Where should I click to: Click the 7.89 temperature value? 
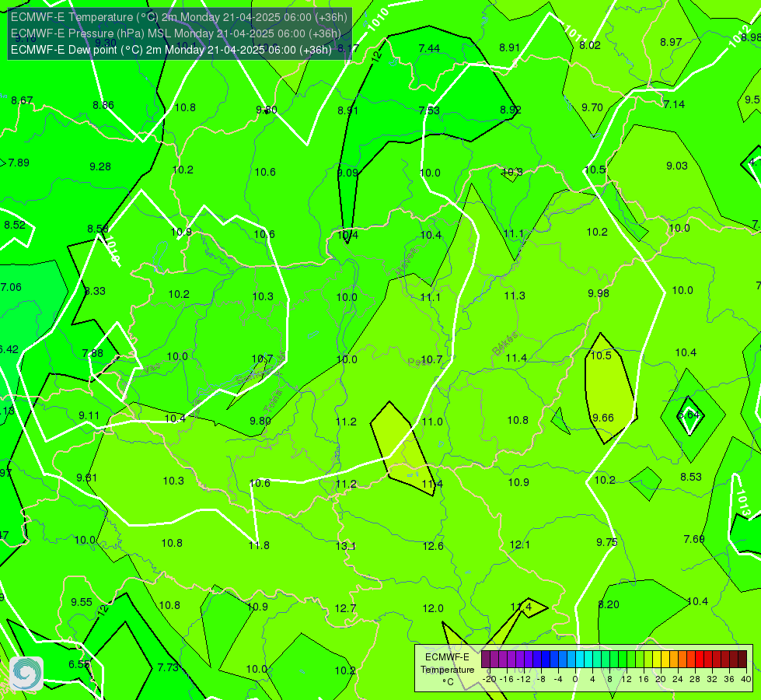[19, 163]
